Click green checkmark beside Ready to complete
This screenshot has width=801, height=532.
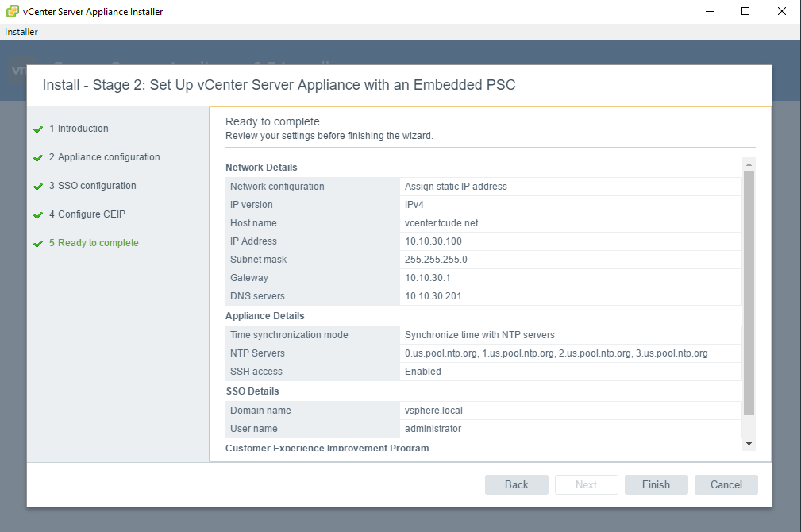tap(38, 244)
